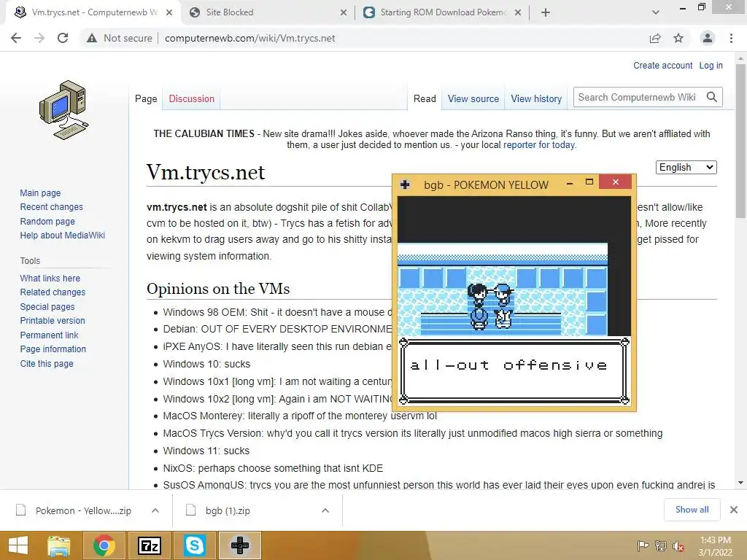Open What links here tool
This screenshot has width=747, height=560.
click(x=50, y=278)
